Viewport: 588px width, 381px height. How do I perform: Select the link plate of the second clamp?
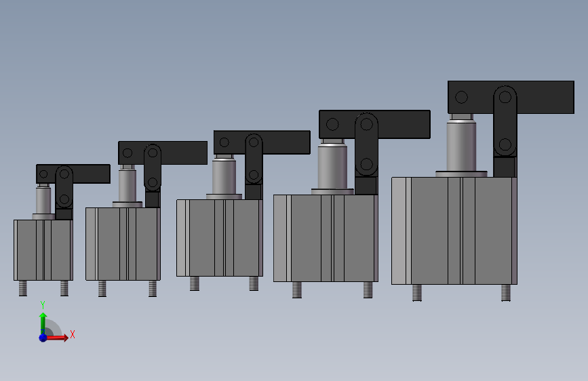click(153, 167)
